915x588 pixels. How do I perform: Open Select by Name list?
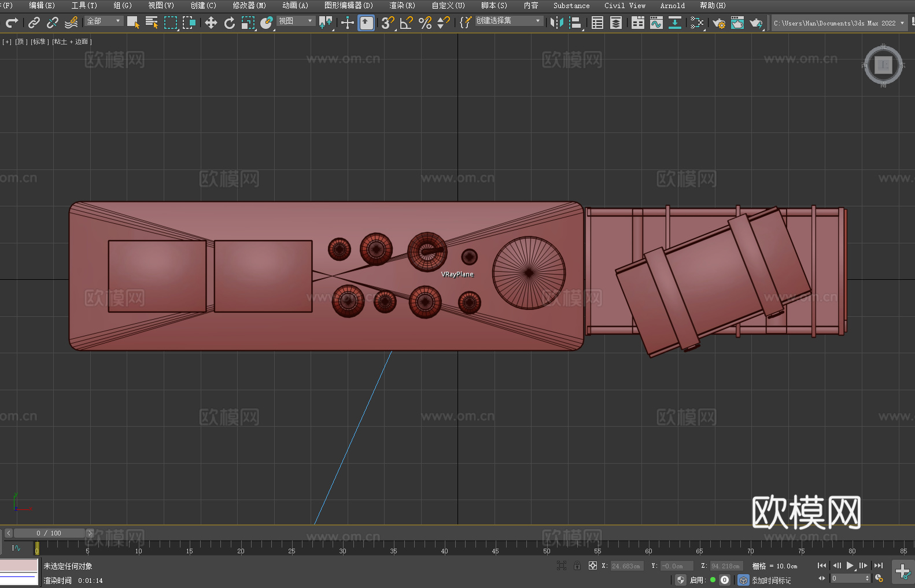pyautogui.click(x=152, y=23)
